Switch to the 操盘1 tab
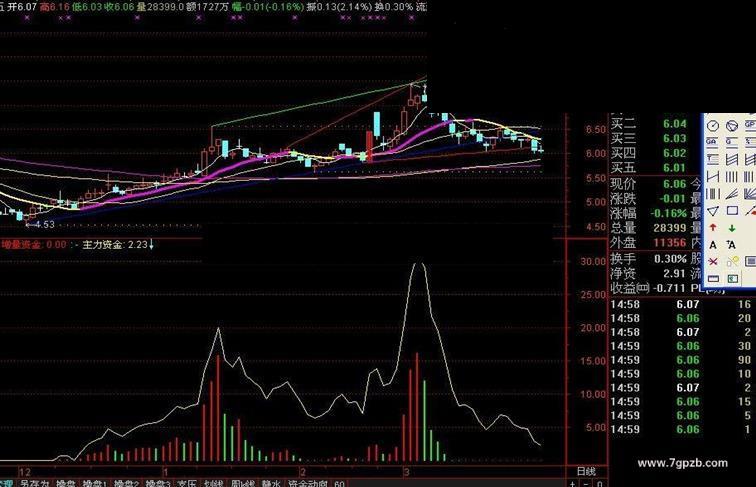This screenshot has width=756, height=487. [94, 483]
